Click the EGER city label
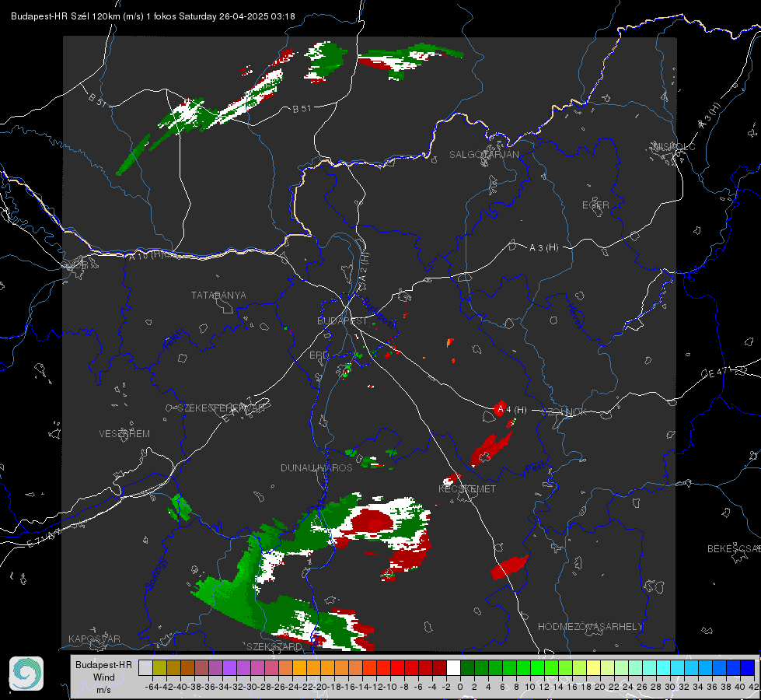This screenshot has height=700, width=761. pos(595,205)
